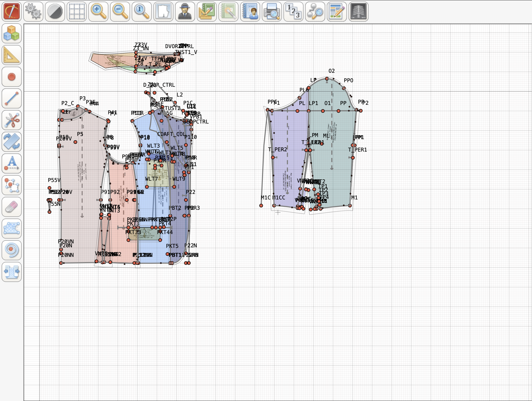Click the red needle-and-thread app icon
532x401 pixels.
[x=12, y=12]
